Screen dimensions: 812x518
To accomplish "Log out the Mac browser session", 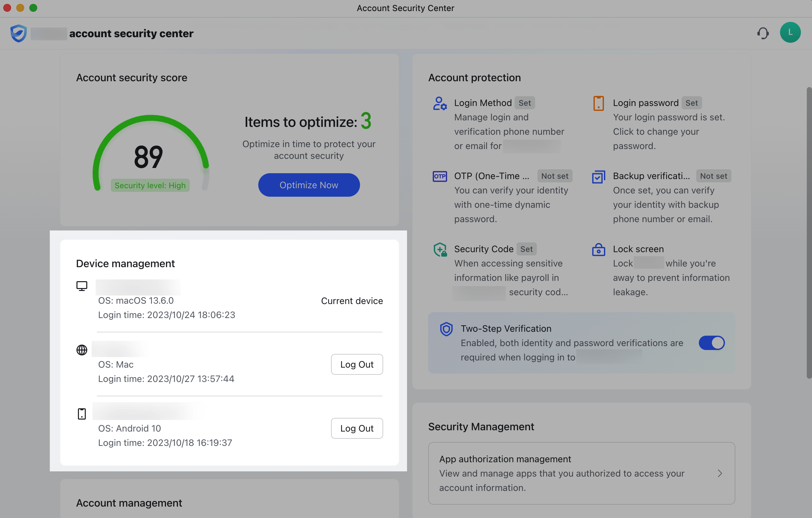I will pyautogui.click(x=357, y=364).
